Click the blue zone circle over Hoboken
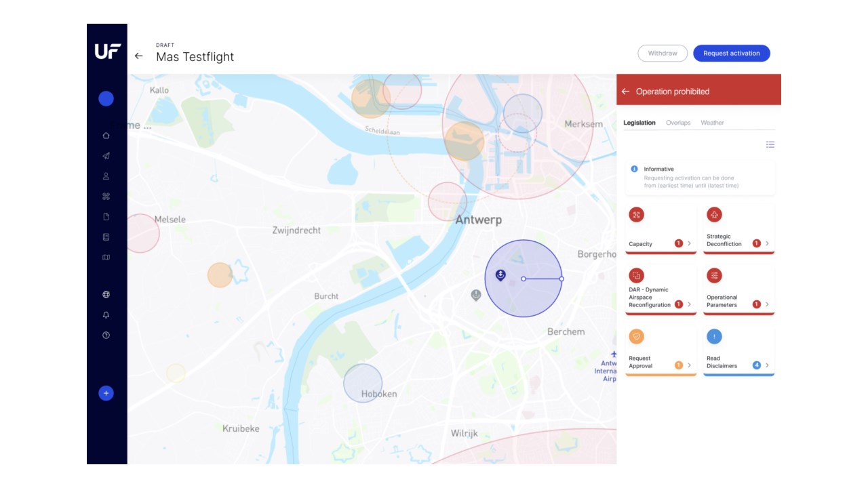This screenshot has height=488, width=868. pos(363,383)
